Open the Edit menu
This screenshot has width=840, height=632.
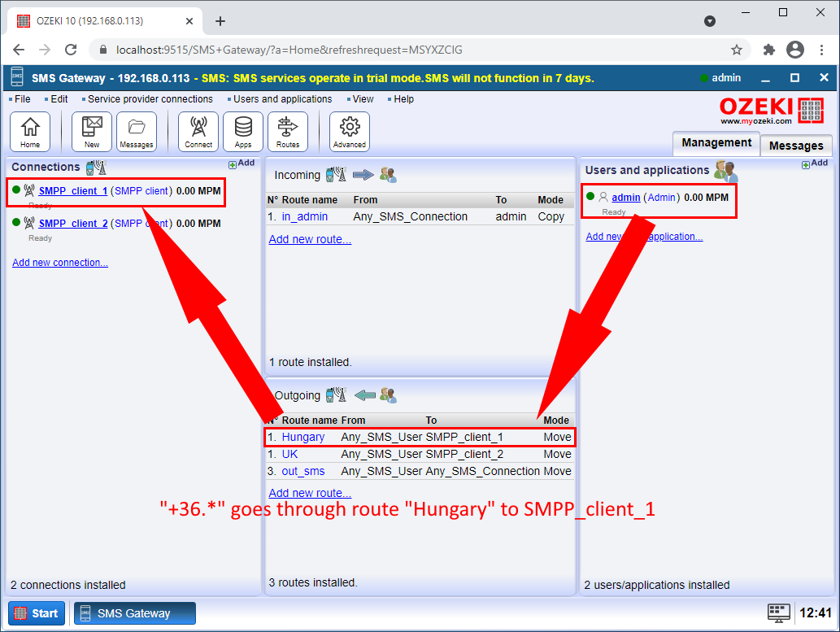click(59, 99)
